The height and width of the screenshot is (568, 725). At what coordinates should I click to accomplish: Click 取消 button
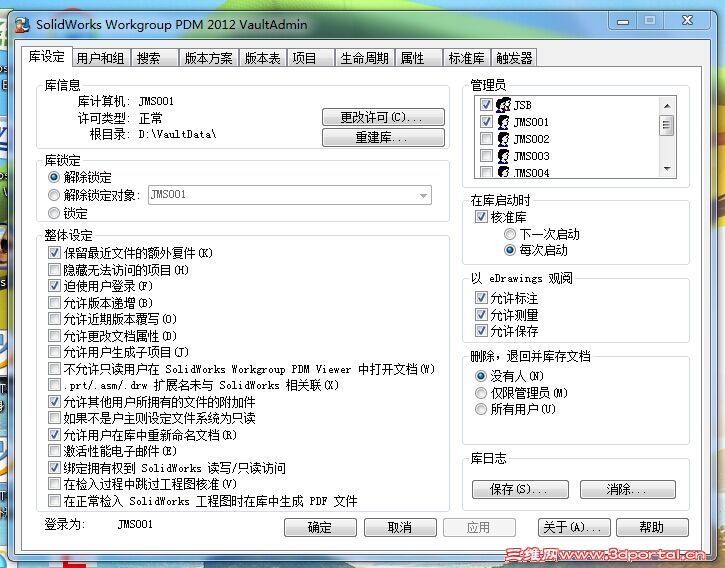400,527
